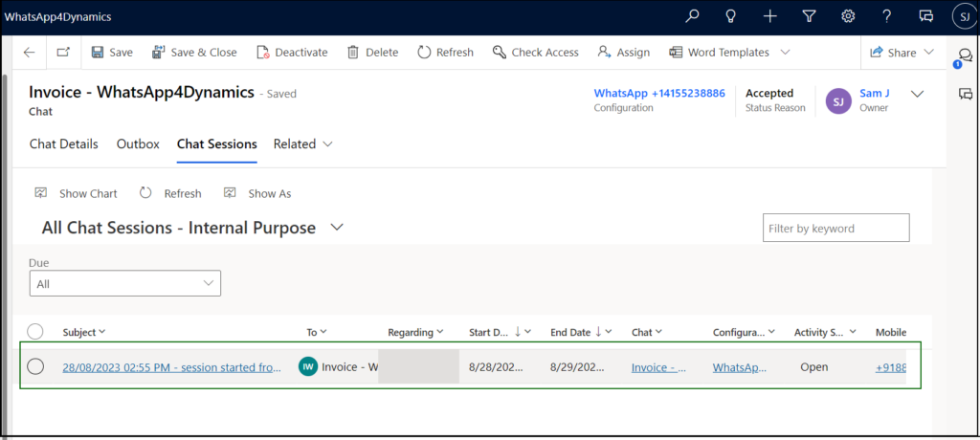Open the 28/08/2023 02:55 PM session link

point(172,367)
